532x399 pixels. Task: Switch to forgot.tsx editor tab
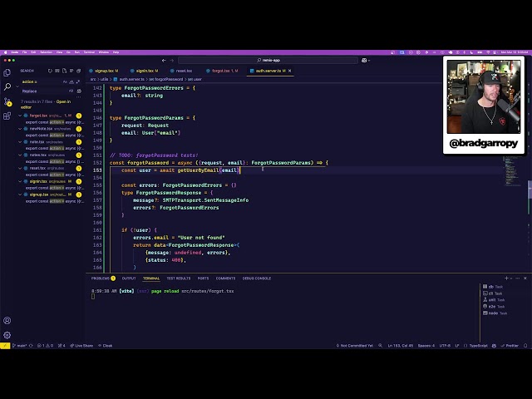[222, 71]
